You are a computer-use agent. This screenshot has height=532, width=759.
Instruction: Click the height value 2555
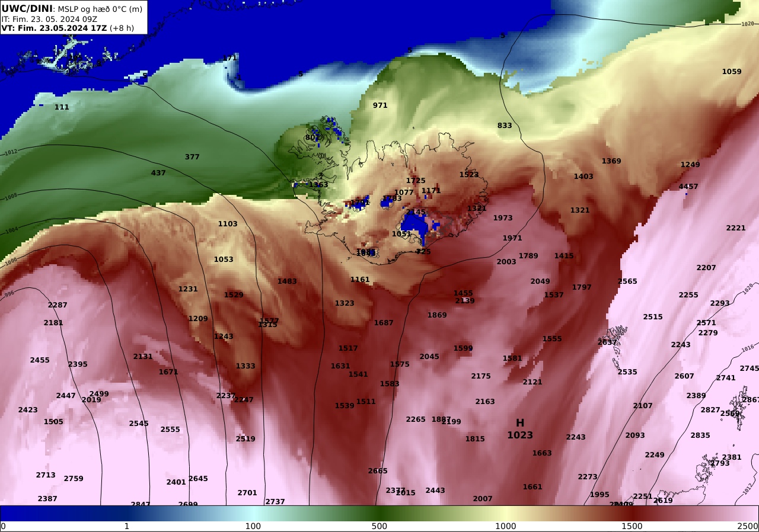170,430
